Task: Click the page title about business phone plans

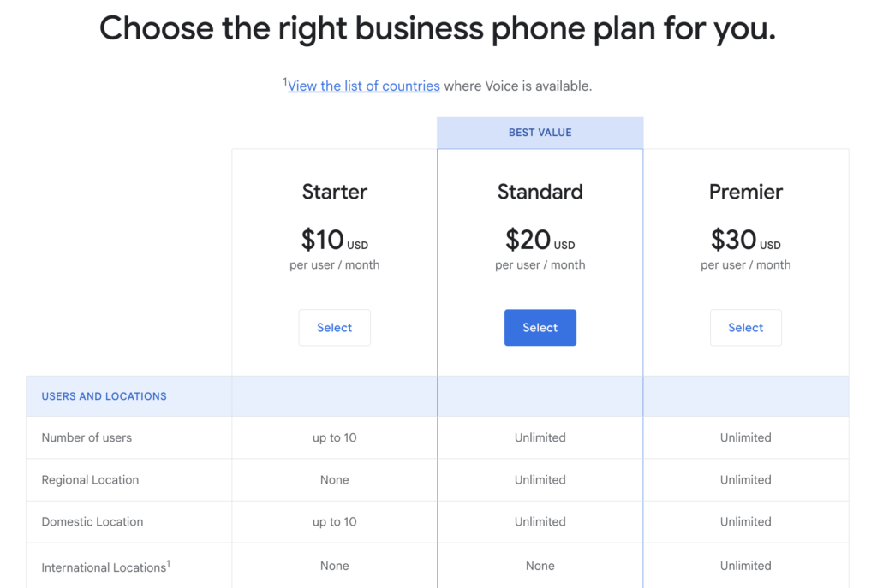Action: pyautogui.click(x=438, y=28)
